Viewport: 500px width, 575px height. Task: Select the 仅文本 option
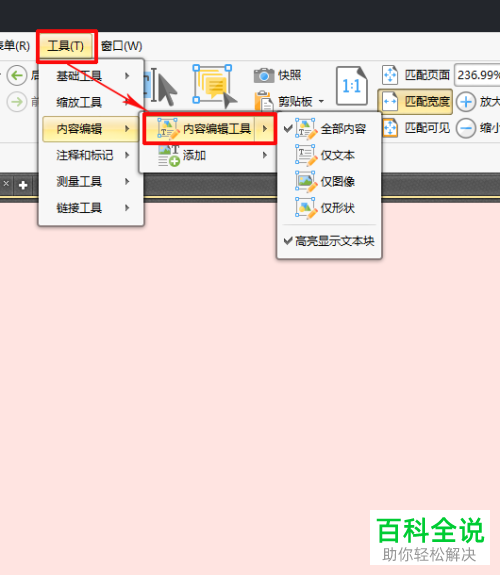(x=329, y=155)
